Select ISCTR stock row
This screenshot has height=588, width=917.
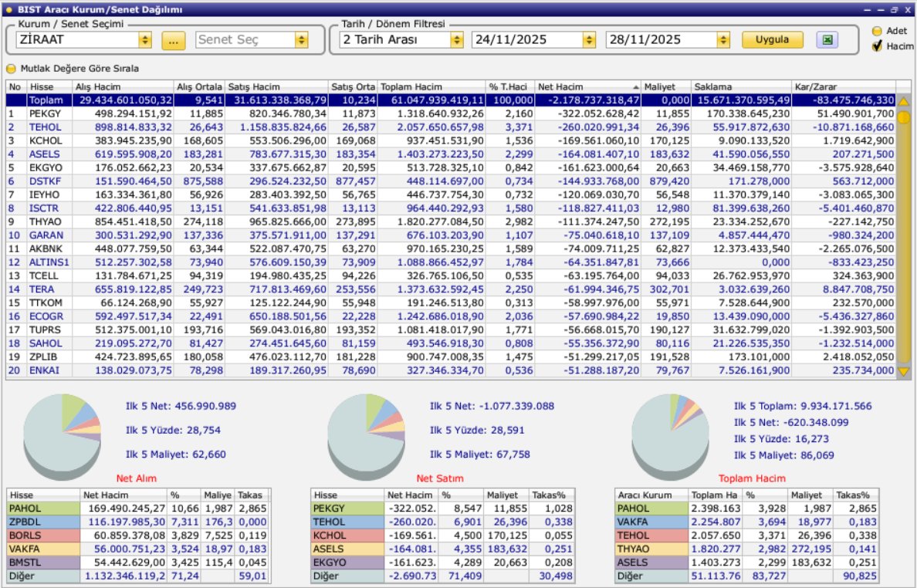click(x=451, y=208)
